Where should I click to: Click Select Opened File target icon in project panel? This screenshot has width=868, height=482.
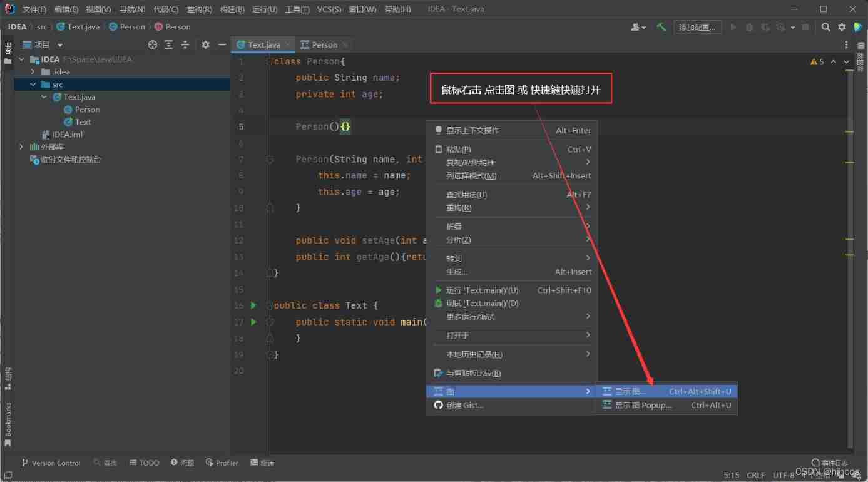coord(153,44)
